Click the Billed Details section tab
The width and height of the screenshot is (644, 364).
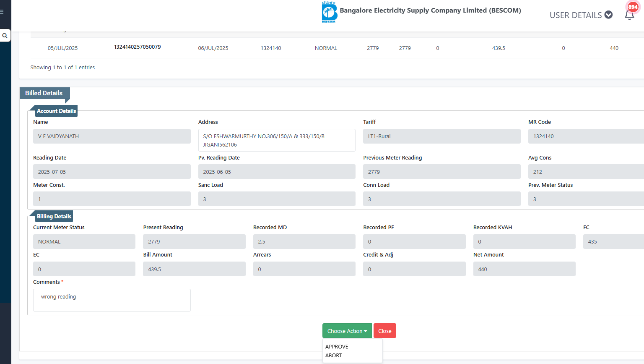click(44, 93)
